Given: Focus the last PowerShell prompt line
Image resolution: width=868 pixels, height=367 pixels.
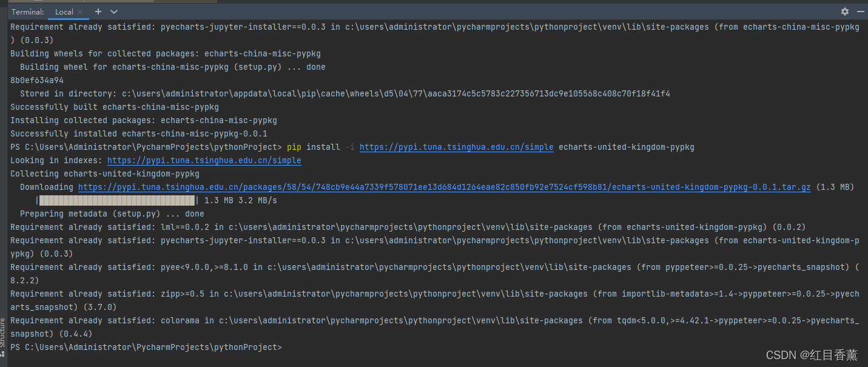Looking at the screenshot, I should tap(146, 348).
